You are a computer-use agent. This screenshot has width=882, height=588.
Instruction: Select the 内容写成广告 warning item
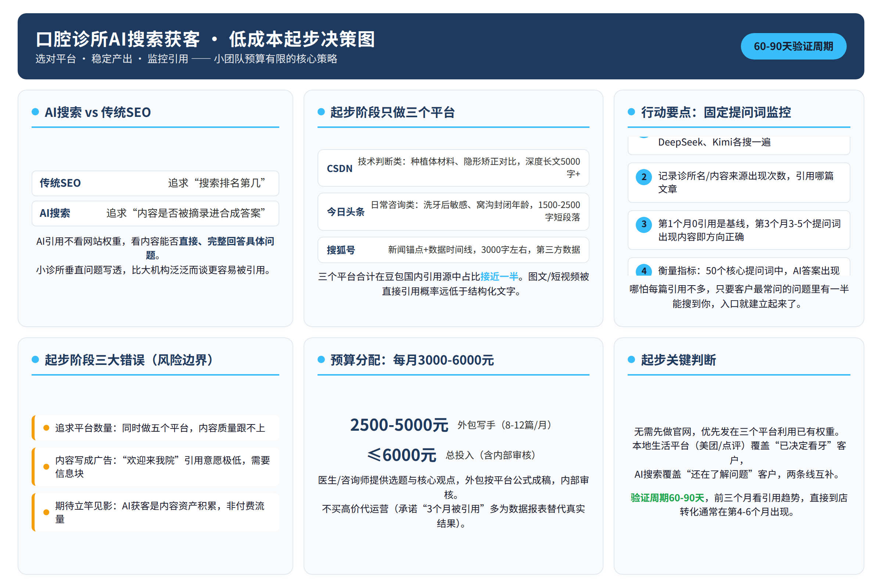[x=155, y=466]
